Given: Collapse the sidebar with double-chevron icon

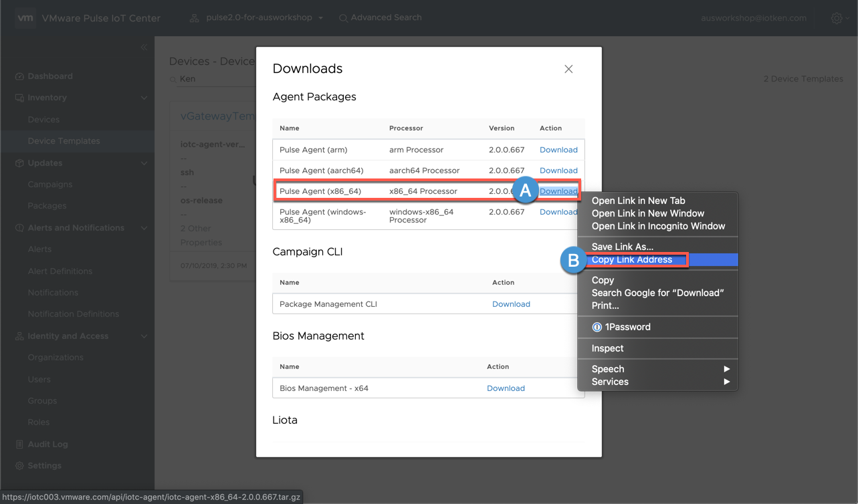Looking at the screenshot, I should pos(144,47).
